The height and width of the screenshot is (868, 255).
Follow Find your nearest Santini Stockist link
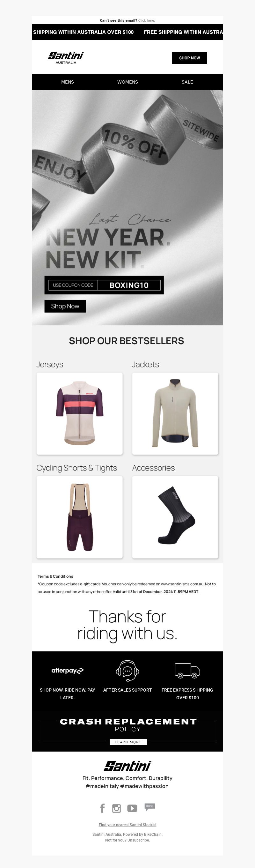(127, 825)
